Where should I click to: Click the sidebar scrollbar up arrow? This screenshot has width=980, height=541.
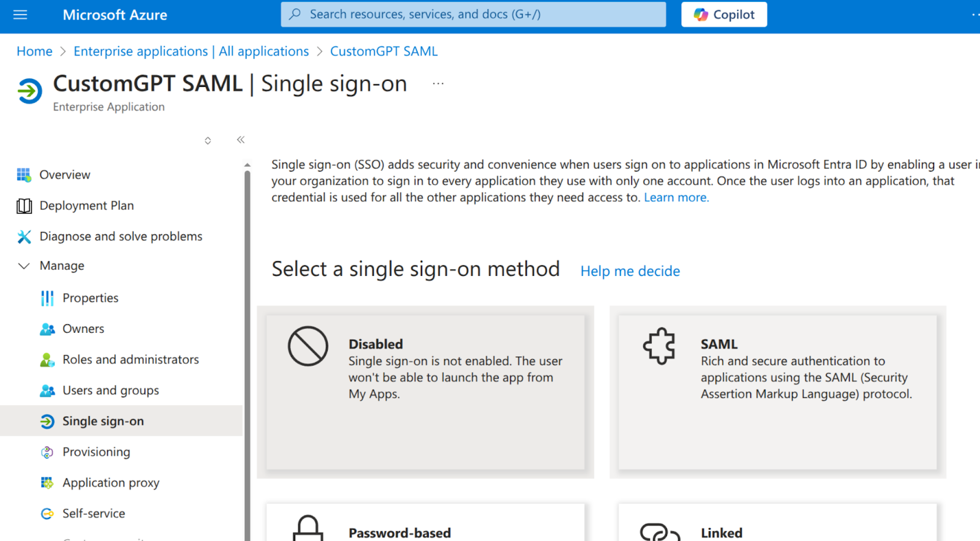pyautogui.click(x=247, y=165)
